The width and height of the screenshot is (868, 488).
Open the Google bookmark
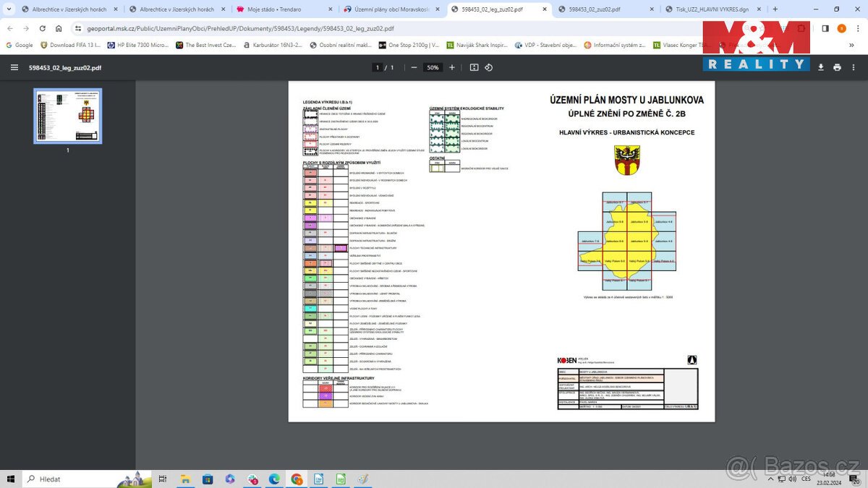[x=19, y=45]
